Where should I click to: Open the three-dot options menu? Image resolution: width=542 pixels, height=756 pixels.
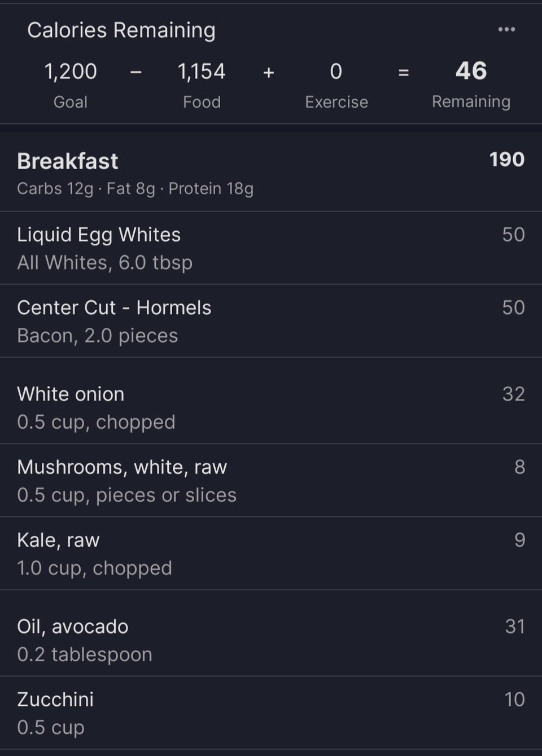click(x=506, y=29)
